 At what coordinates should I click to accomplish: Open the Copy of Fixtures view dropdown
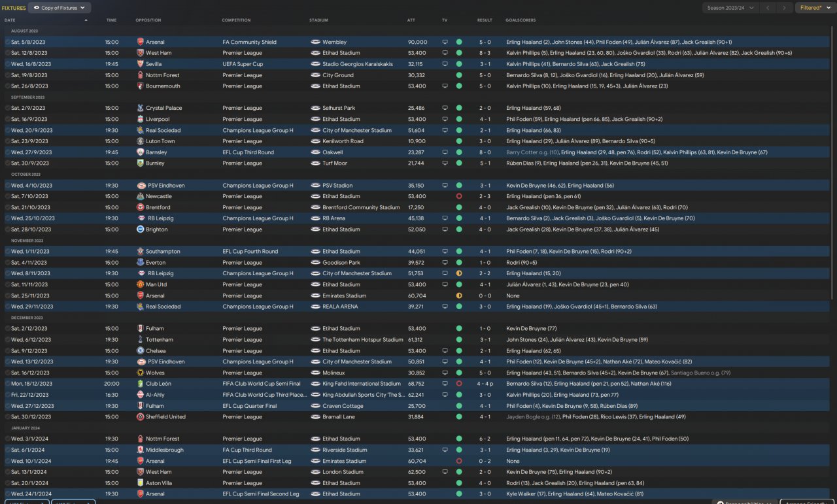(x=60, y=8)
